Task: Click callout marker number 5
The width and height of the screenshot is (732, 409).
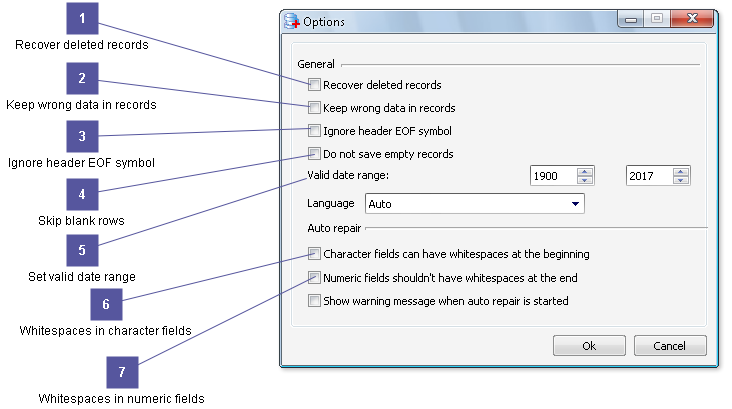Action: click(82, 251)
